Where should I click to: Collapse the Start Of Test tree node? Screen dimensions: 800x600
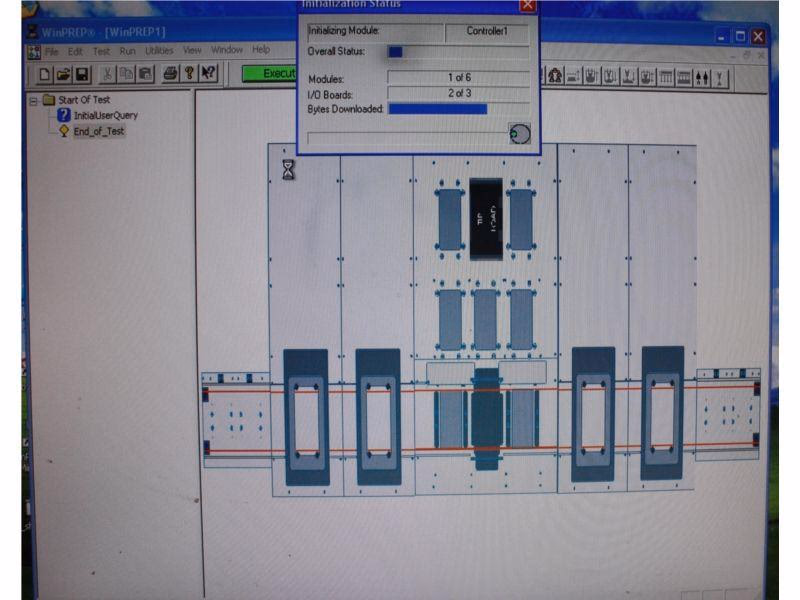pyautogui.click(x=34, y=101)
